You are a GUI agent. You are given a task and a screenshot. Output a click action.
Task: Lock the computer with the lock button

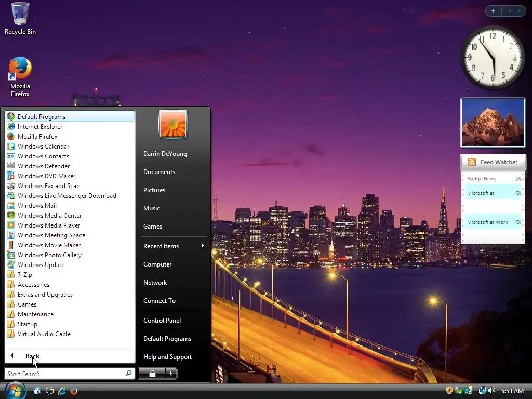click(152, 374)
